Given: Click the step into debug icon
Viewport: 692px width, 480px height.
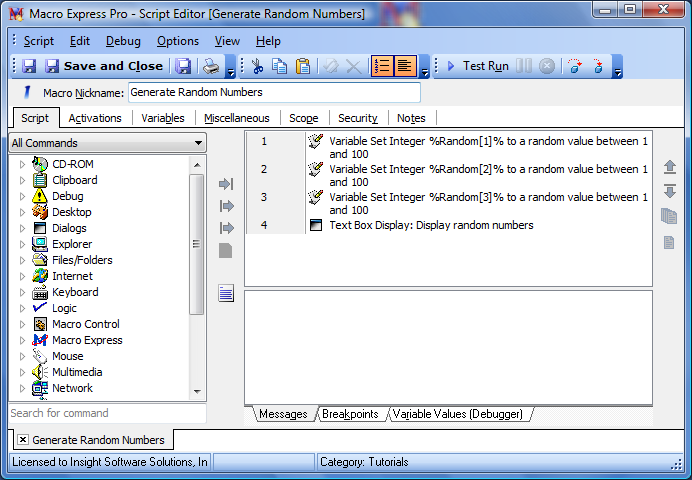Looking at the screenshot, I should tap(598, 66).
